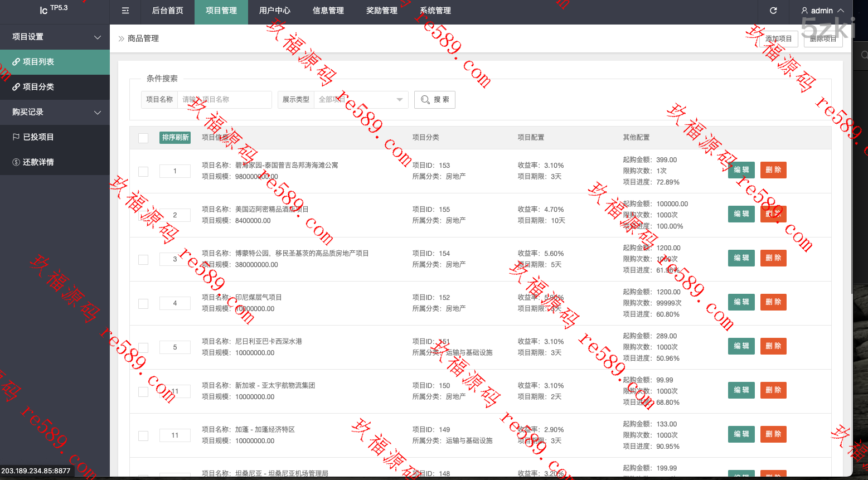Click the admin user avatar icon

[804, 11]
